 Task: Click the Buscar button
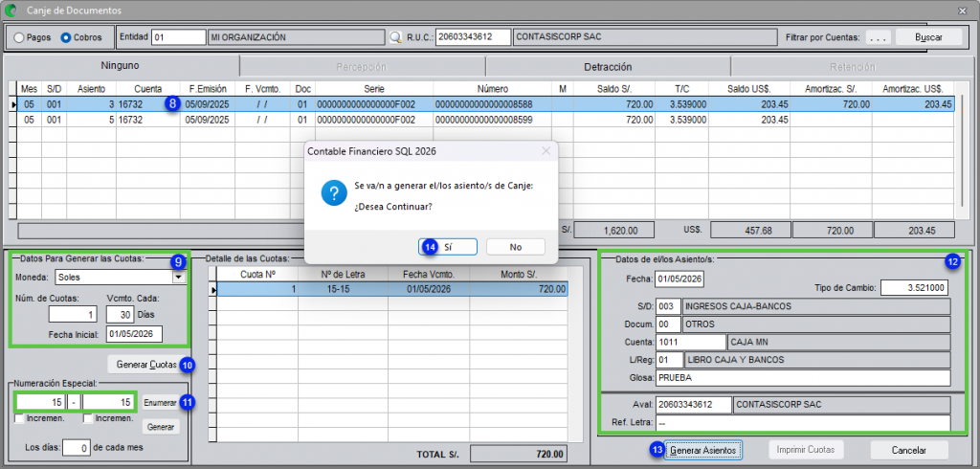pyautogui.click(x=928, y=37)
